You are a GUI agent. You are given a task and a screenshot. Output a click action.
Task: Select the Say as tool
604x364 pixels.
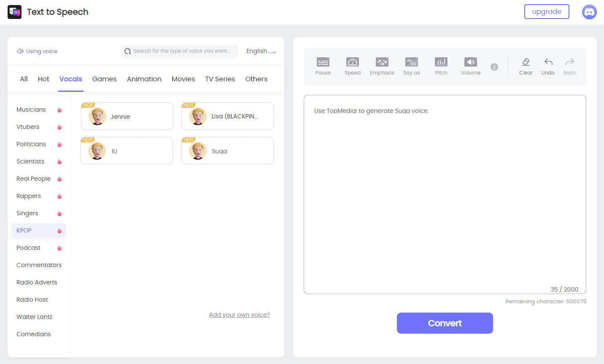click(411, 67)
